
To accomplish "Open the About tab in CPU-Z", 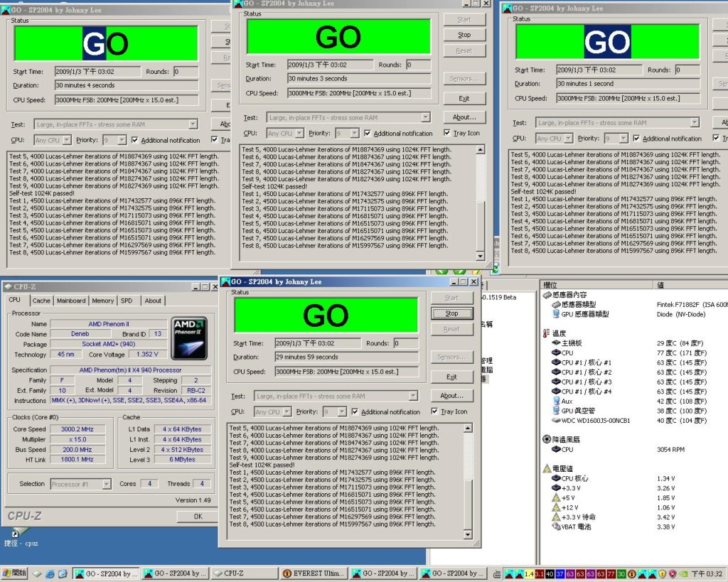I will (x=153, y=301).
